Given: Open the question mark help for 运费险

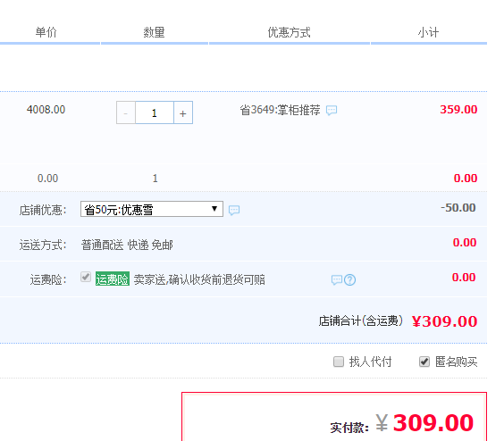Looking at the screenshot, I should point(349,279).
